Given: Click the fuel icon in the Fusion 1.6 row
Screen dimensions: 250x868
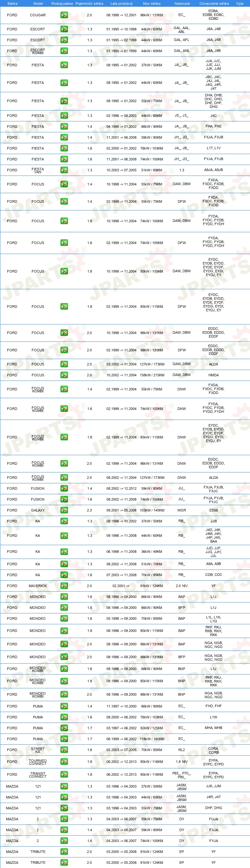Looking at the screenshot, I should coord(64,499).
